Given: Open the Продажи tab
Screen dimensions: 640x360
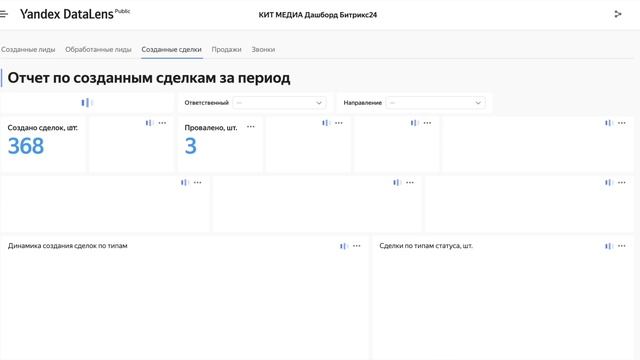Looking at the screenshot, I should (x=227, y=49).
